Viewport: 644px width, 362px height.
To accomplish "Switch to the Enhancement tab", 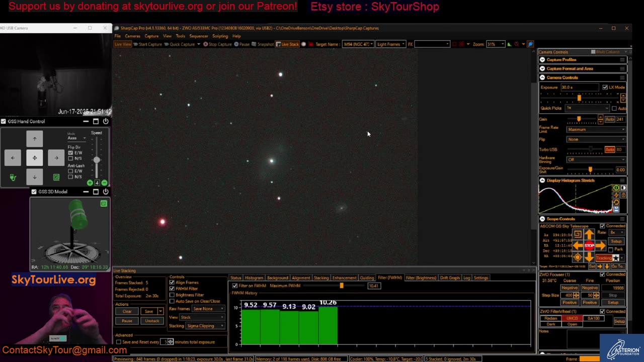I will point(344,278).
